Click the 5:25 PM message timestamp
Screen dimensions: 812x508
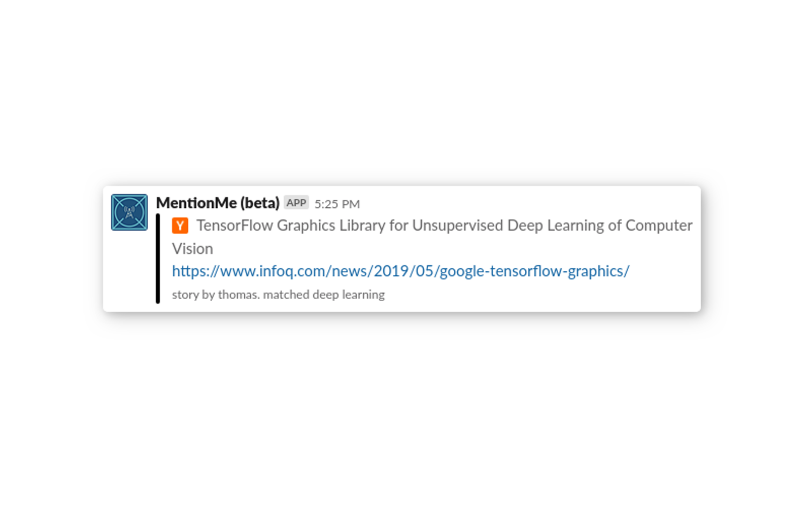pos(337,204)
